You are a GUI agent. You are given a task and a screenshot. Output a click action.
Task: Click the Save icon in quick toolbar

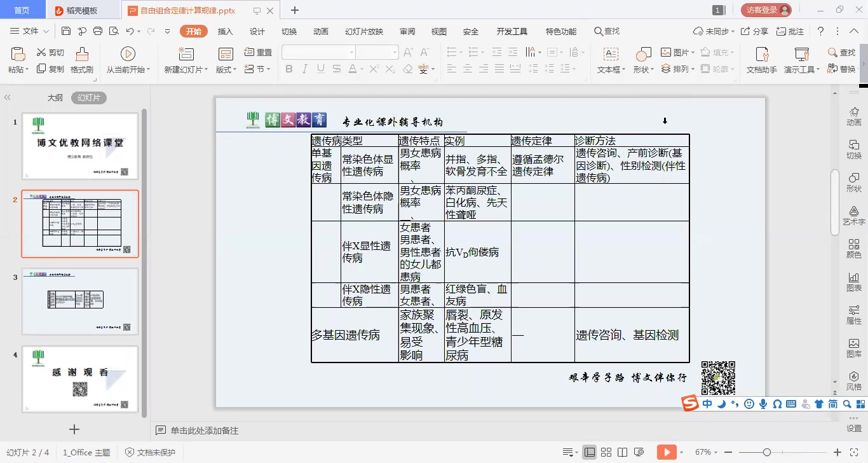point(66,31)
